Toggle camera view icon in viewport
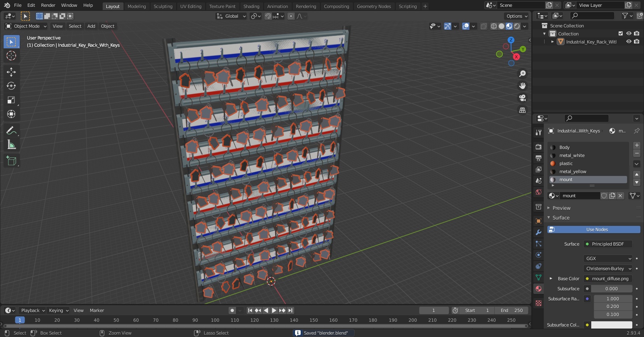 tap(522, 98)
